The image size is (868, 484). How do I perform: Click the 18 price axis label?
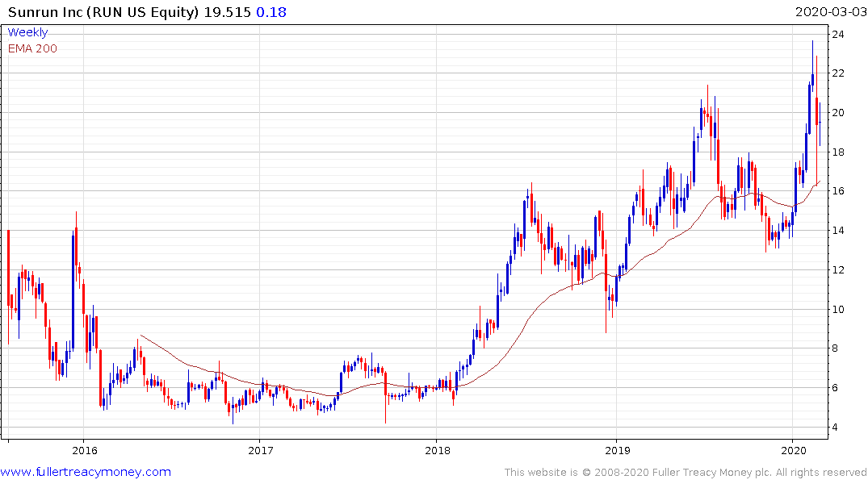pyautogui.click(x=838, y=152)
